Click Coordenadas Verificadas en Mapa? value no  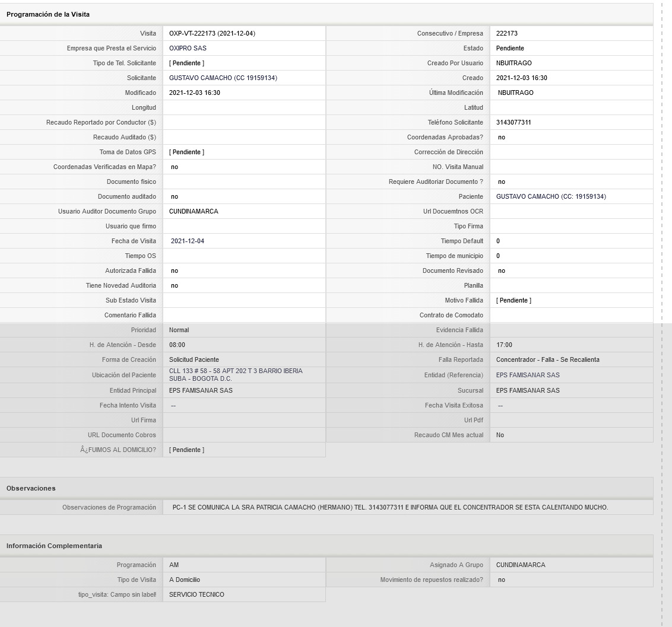click(x=175, y=167)
